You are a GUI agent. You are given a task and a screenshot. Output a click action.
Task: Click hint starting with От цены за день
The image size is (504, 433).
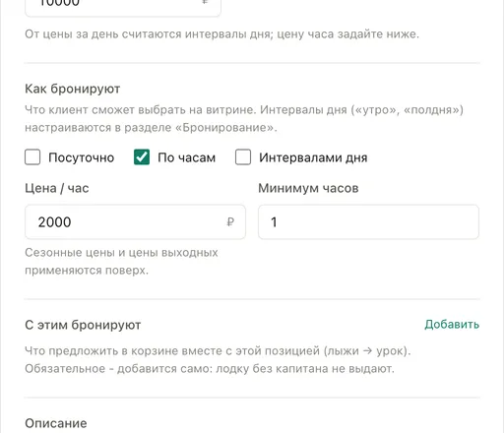tap(222, 34)
